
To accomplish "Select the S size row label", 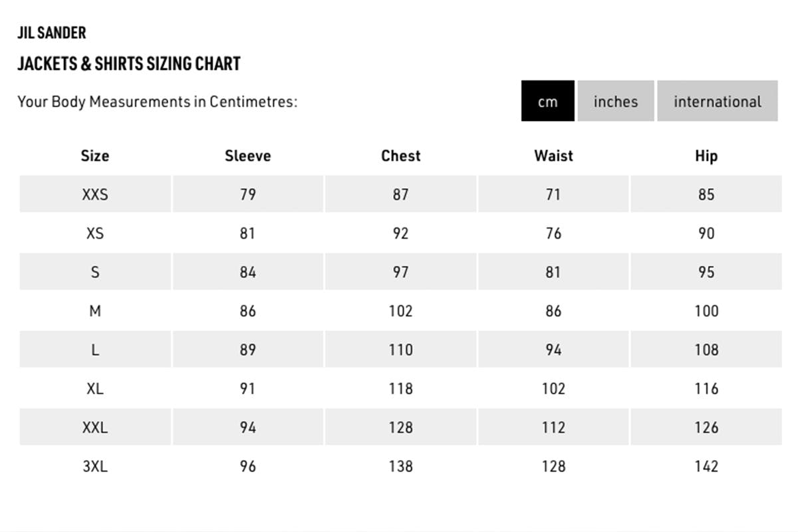I will pos(95,272).
